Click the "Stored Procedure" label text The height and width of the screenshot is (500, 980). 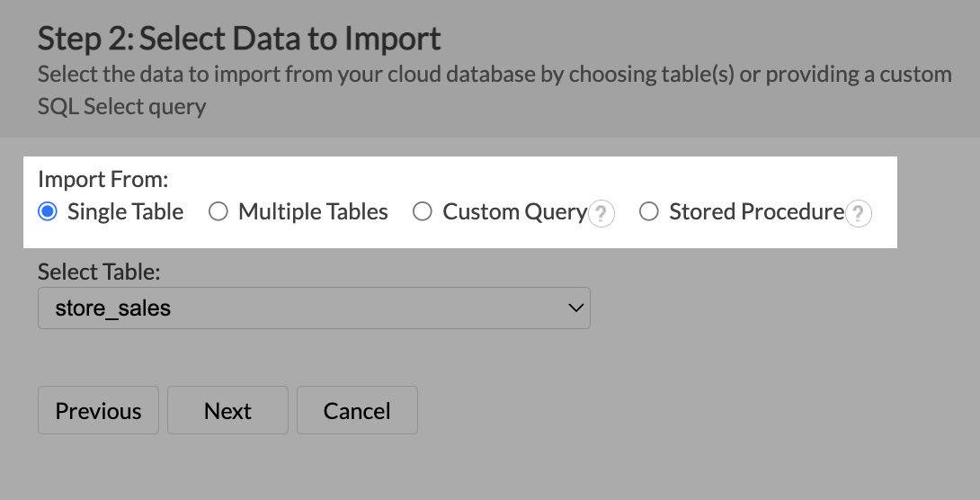[757, 211]
